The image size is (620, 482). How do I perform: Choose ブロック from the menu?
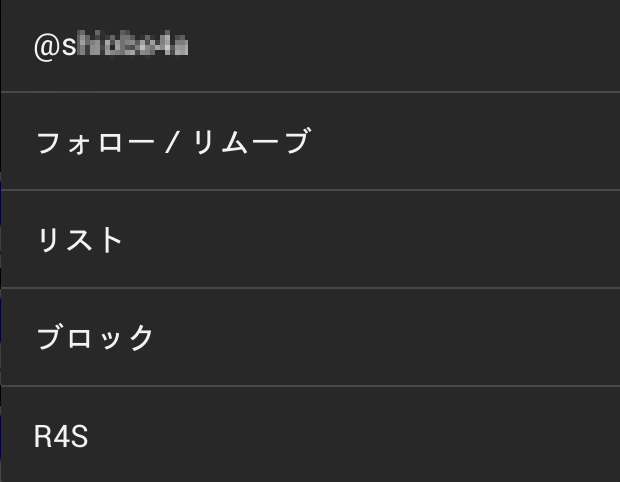coord(96,338)
